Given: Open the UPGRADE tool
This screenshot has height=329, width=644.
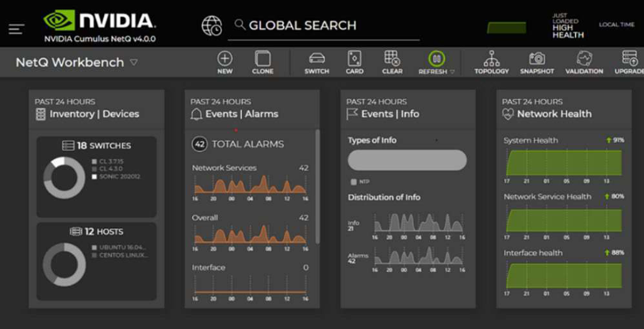Looking at the screenshot, I should coord(629,62).
